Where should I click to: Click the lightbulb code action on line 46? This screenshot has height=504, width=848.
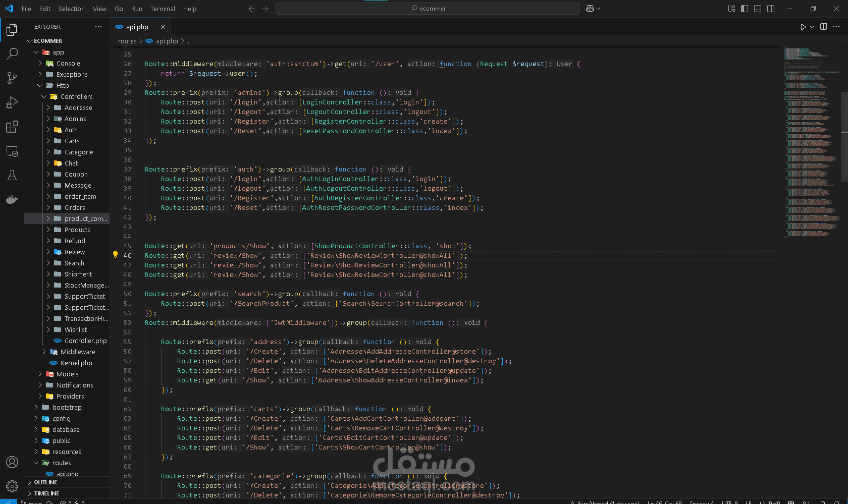pyautogui.click(x=115, y=255)
